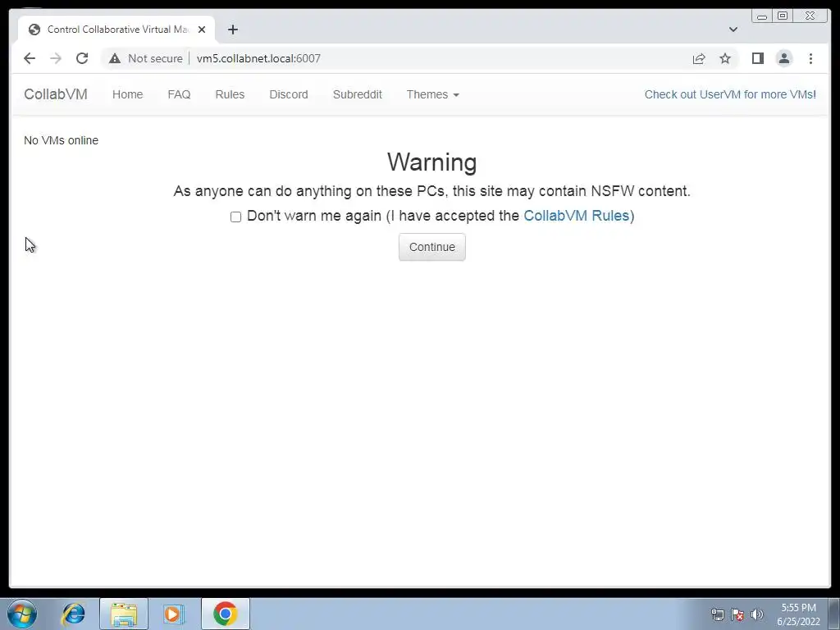Image resolution: width=840 pixels, height=630 pixels.
Task: Click the CollabVM brand link
Action: pyautogui.click(x=56, y=94)
